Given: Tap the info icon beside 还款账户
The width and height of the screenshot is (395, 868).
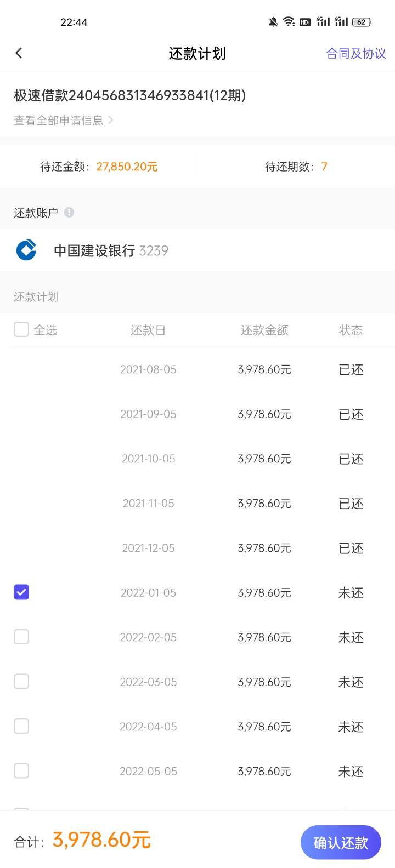Looking at the screenshot, I should (69, 213).
